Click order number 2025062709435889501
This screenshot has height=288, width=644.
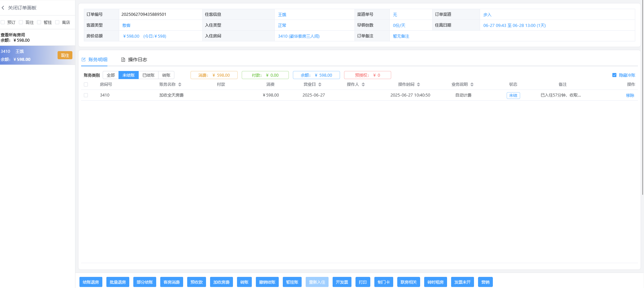144,14
